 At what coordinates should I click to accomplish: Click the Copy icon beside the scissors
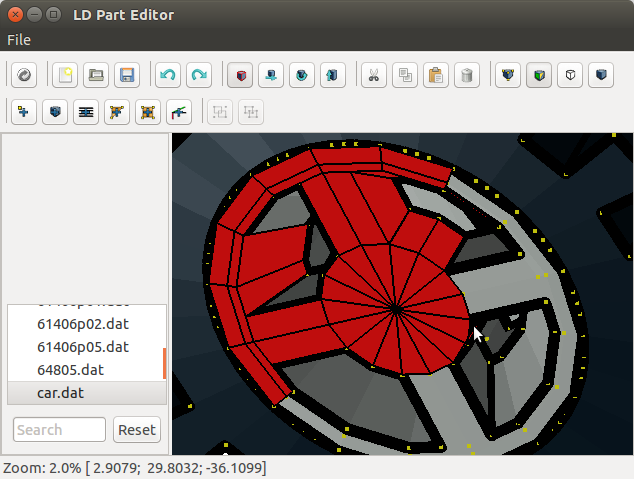click(x=404, y=75)
